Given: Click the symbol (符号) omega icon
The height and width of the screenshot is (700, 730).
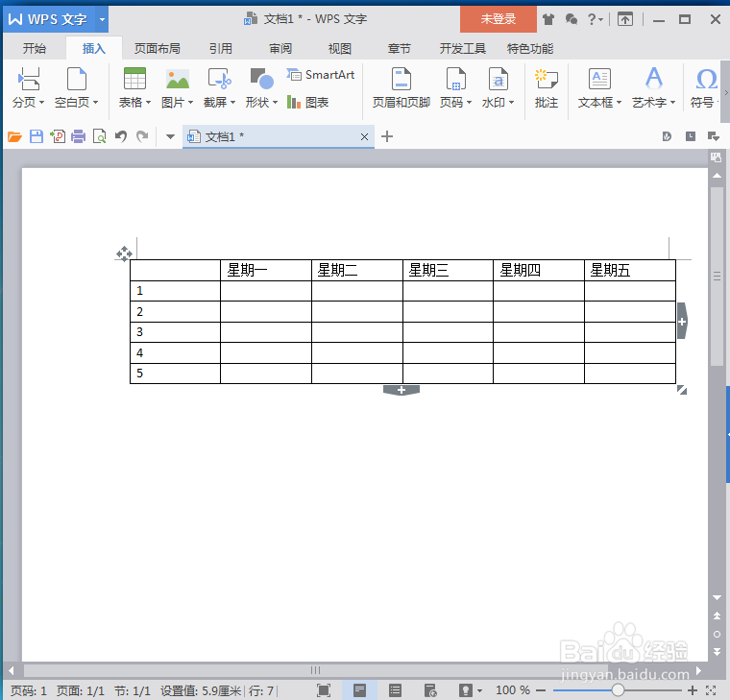Looking at the screenshot, I should [706, 79].
